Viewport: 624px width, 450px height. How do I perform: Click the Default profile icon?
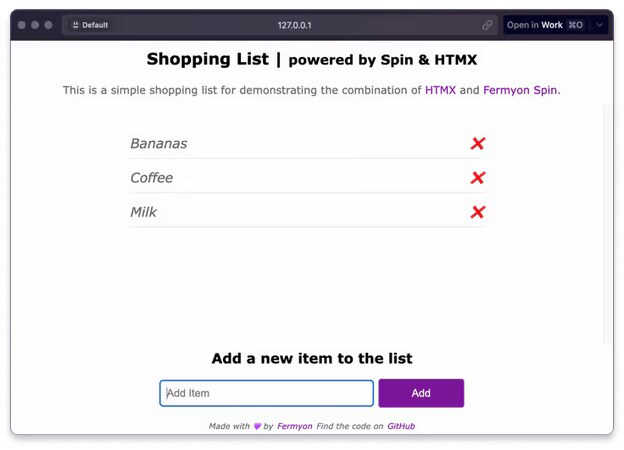tap(76, 25)
